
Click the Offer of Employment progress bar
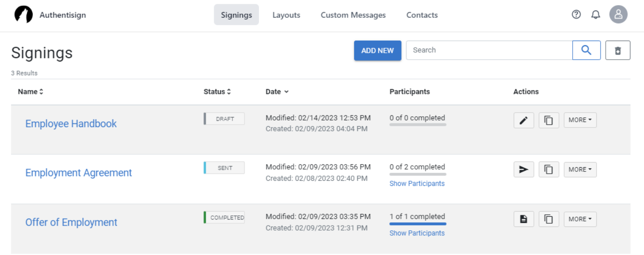(x=418, y=224)
